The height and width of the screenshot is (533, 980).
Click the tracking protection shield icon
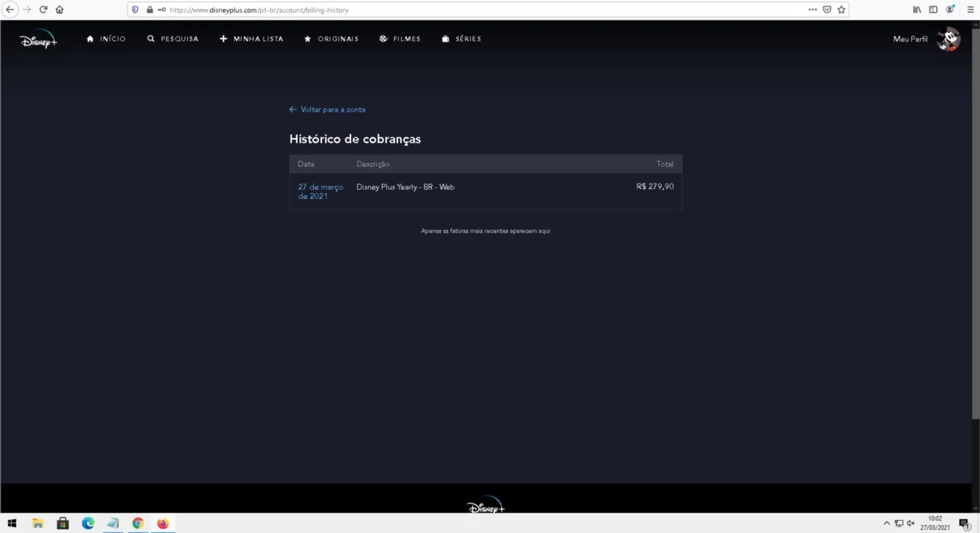pyautogui.click(x=135, y=9)
